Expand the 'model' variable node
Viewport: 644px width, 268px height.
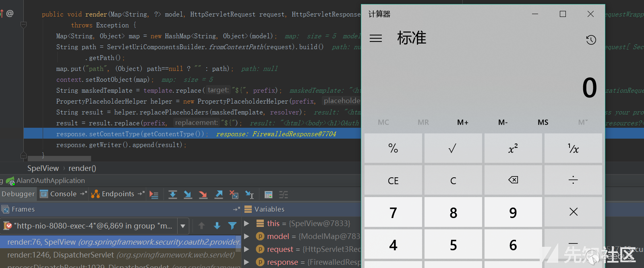246,236
